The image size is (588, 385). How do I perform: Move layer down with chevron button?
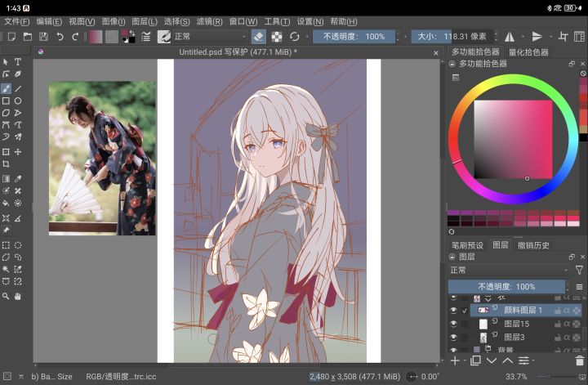[x=492, y=361]
